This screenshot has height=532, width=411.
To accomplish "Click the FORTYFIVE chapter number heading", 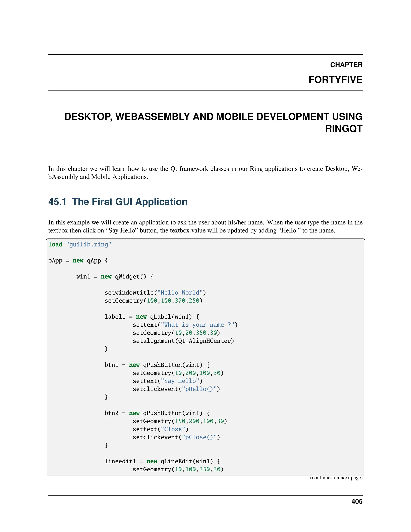I will point(335,80).
